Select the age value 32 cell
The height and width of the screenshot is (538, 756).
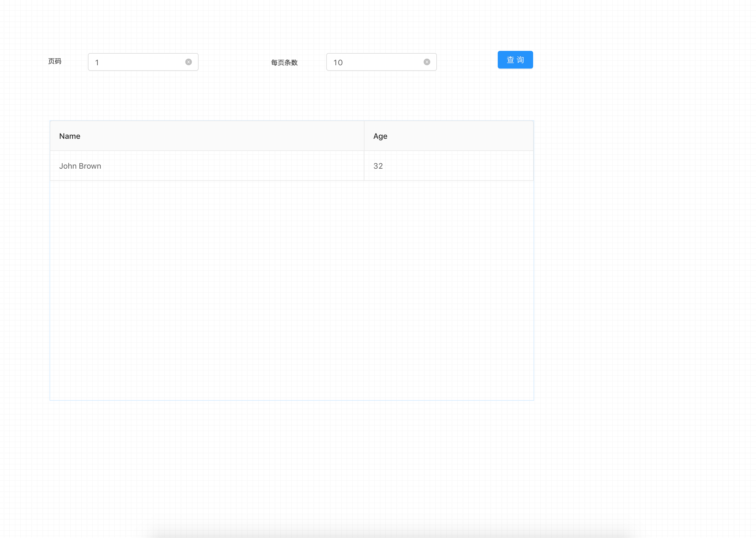click(449, 166)
